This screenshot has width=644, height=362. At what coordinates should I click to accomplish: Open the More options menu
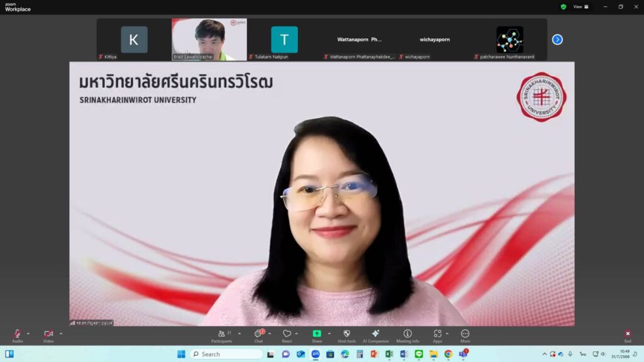click(465, 336)
